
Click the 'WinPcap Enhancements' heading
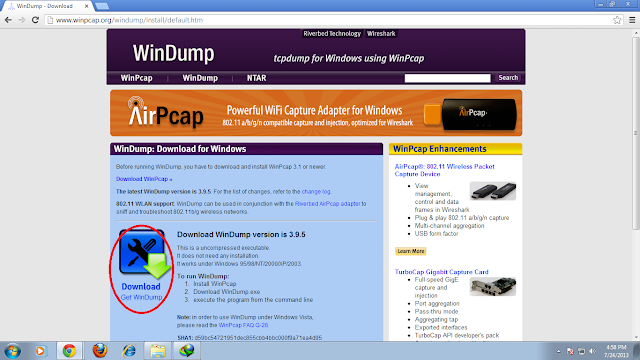[x=440, y=149]
